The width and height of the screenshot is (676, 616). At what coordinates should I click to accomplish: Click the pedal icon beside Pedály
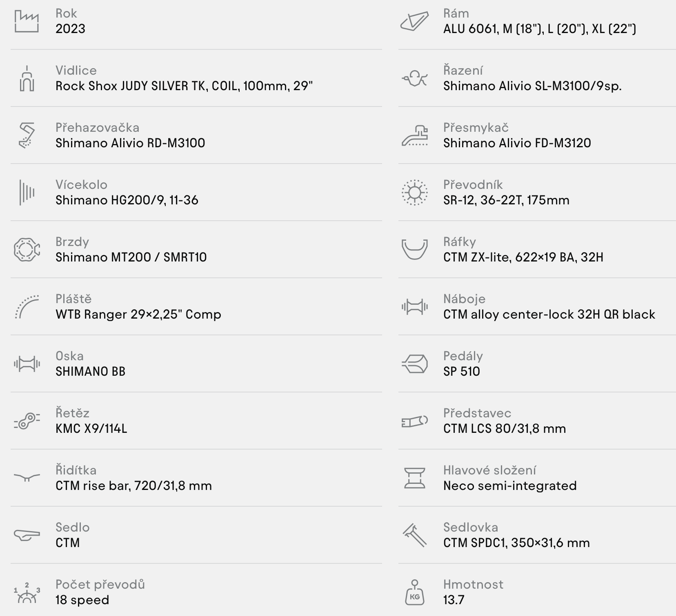tap(414, 364)
